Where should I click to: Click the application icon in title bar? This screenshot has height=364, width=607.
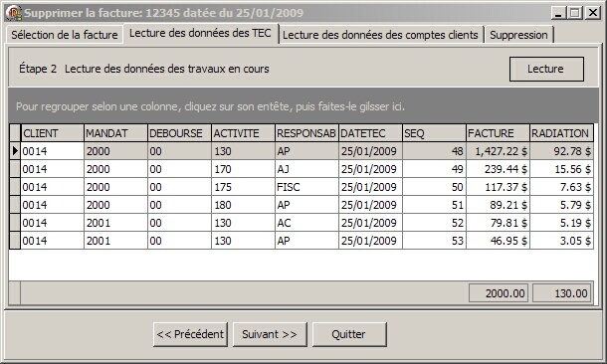[14, 13]
